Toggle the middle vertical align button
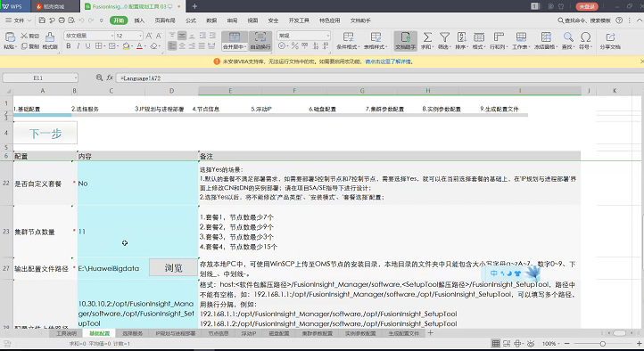Screen dimensions: 644x351 [182, 36]
